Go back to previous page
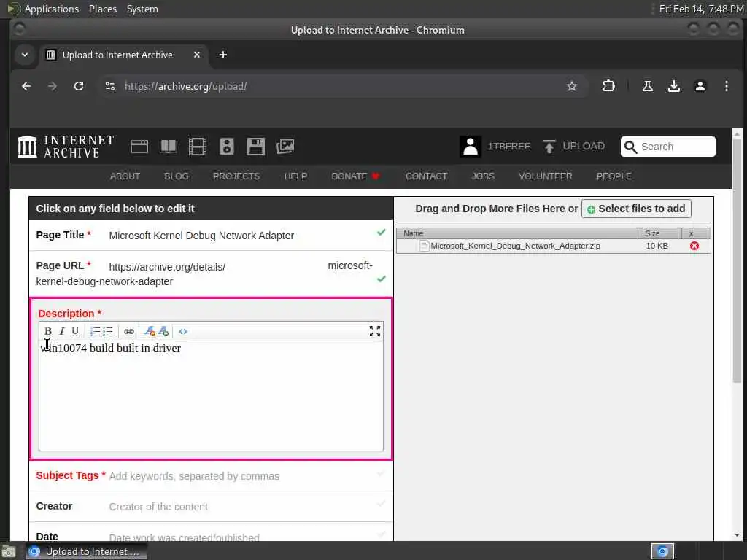The width and height of the screenshot is (747, 560). click(26, 86)
